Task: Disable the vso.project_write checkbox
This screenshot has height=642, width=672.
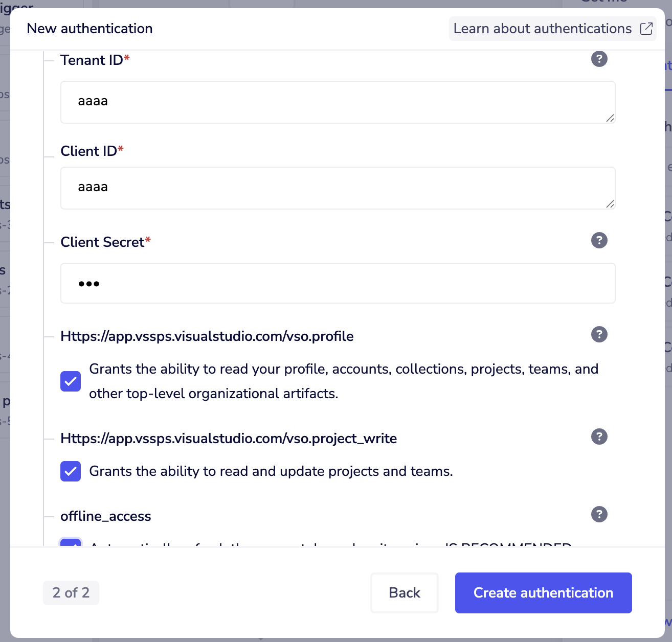Action: [x=71, y=471]
